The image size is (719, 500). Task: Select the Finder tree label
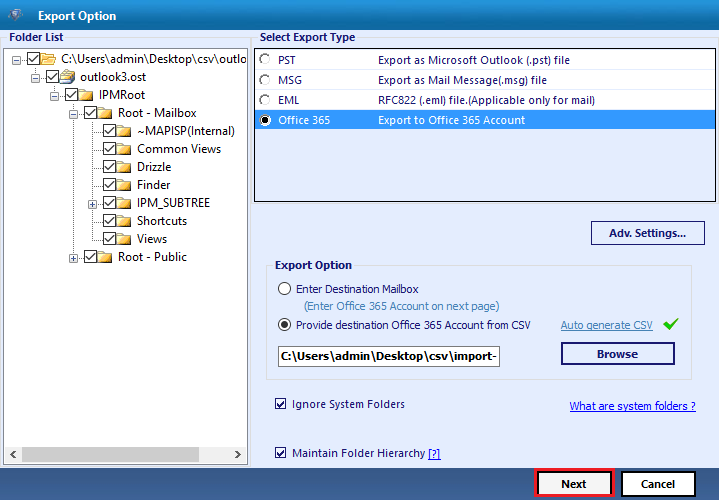tap(154, 185)
